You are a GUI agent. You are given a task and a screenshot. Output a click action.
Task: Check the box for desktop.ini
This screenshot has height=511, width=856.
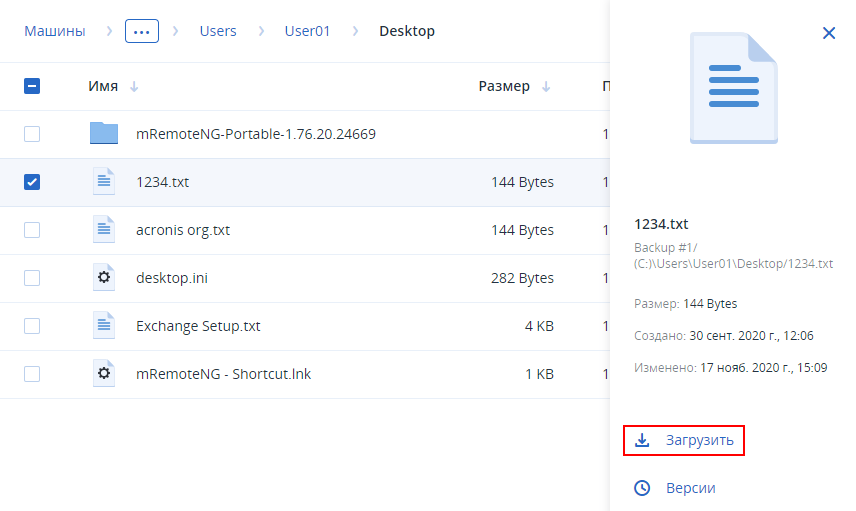pos(32,278)
